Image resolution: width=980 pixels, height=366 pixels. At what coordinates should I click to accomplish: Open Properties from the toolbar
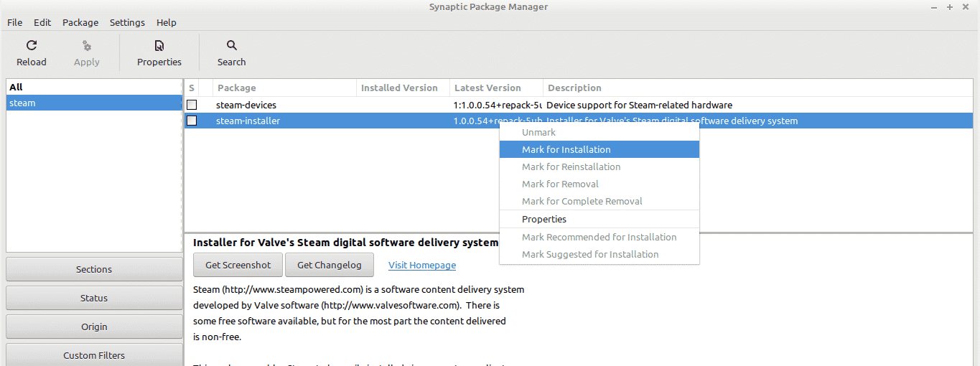pyautogui.click(x=159, y=52)
